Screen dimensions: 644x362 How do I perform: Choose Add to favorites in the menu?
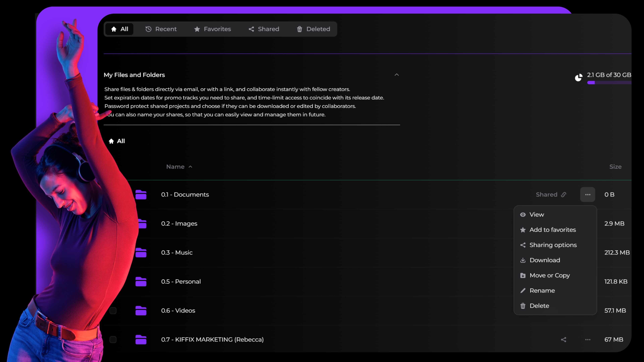click(x=555, y=230)
